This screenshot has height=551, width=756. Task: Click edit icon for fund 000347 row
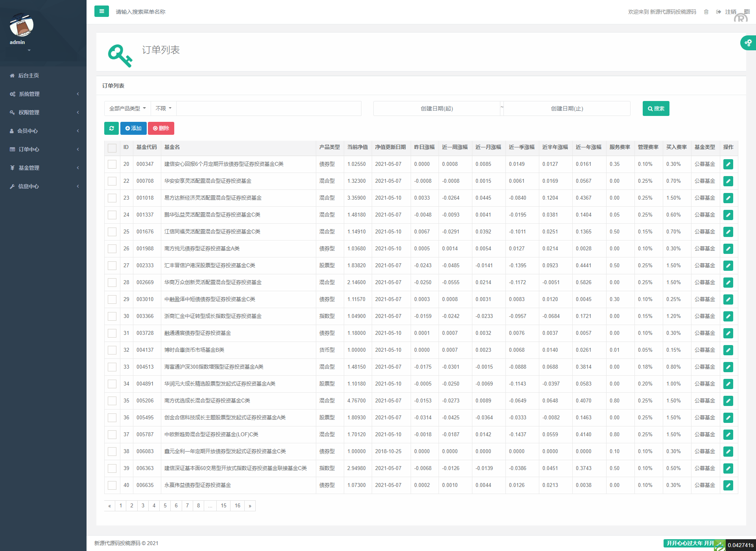coord(728,164)
